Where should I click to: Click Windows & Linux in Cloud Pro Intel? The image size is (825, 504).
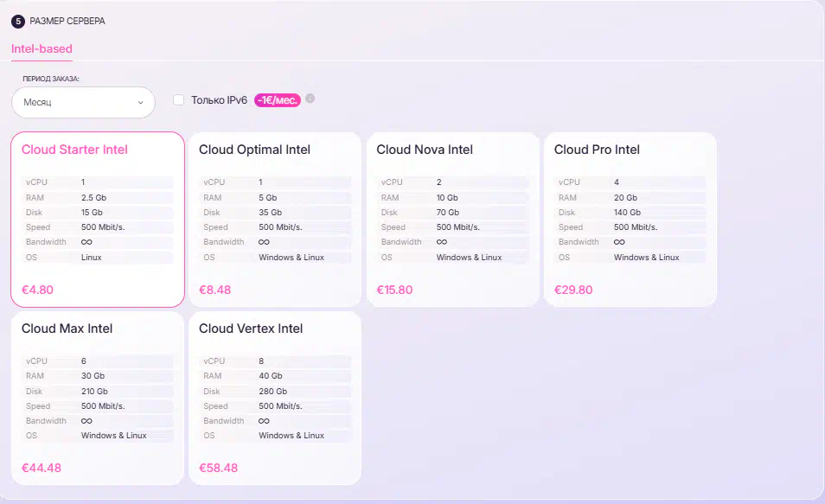coord(647,258)
